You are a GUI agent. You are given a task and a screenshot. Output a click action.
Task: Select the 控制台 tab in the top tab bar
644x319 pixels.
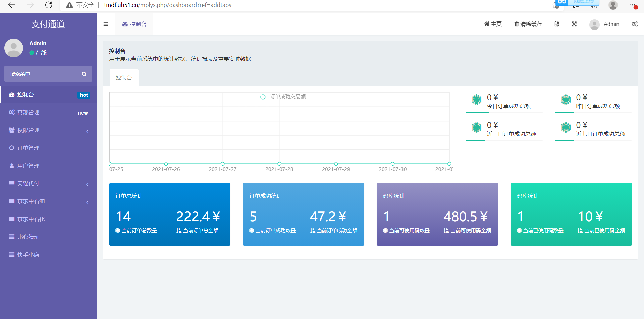pos(135,24)
